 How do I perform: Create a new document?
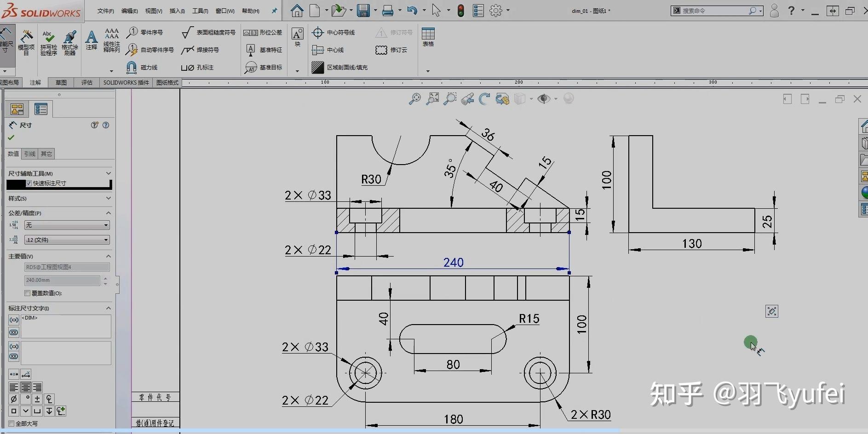click(315, 10)
